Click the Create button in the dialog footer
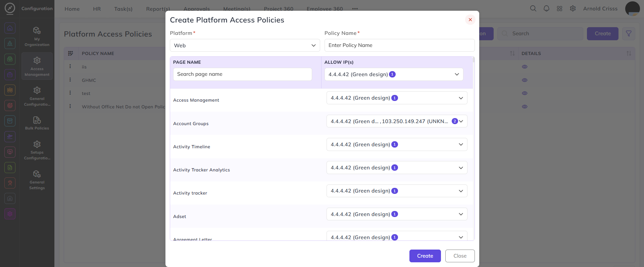 425,256
